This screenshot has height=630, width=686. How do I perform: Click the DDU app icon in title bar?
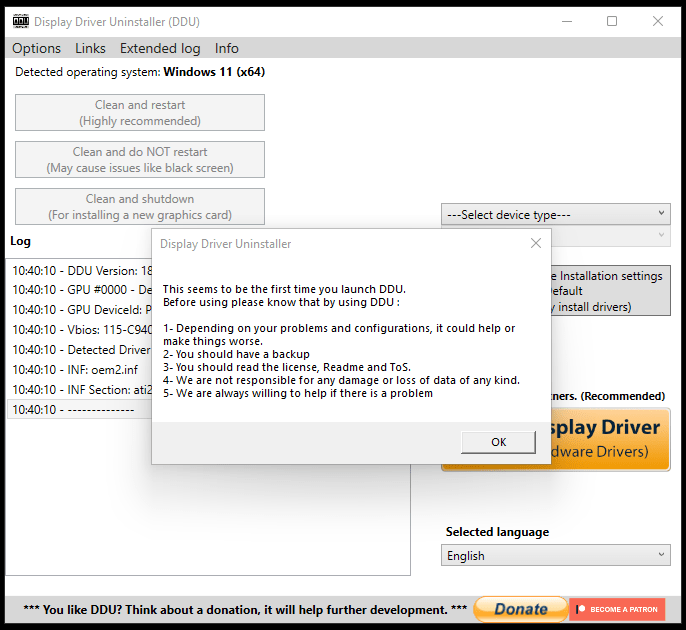18,21
